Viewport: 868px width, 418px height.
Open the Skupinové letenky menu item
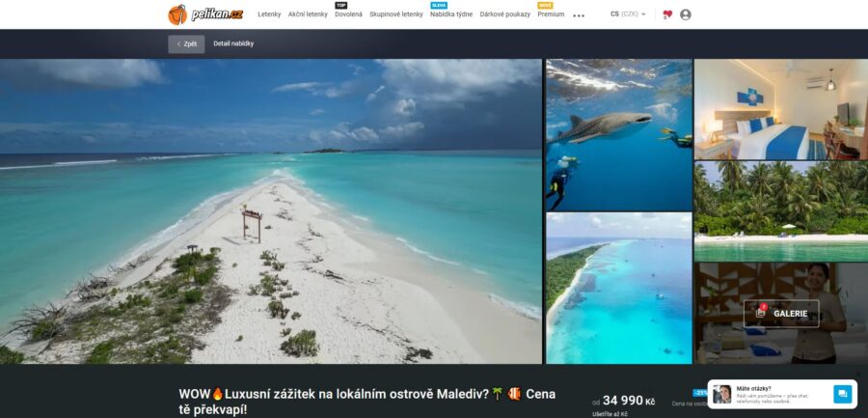(x=395, y=14)
